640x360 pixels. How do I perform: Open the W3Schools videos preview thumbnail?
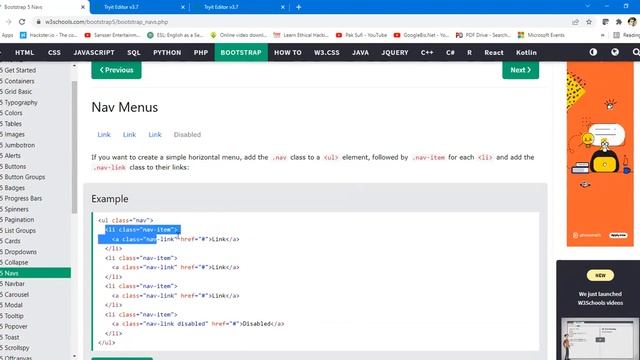click(x=600, y=339)
